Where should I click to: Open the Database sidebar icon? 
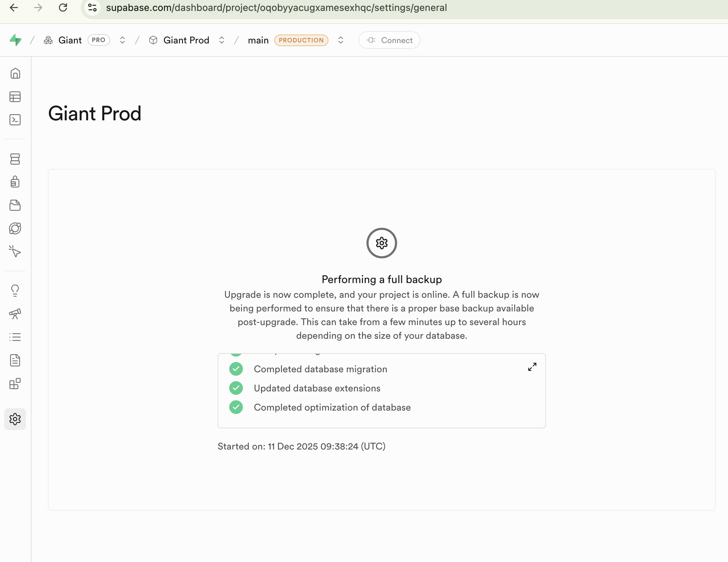[15, 159]
